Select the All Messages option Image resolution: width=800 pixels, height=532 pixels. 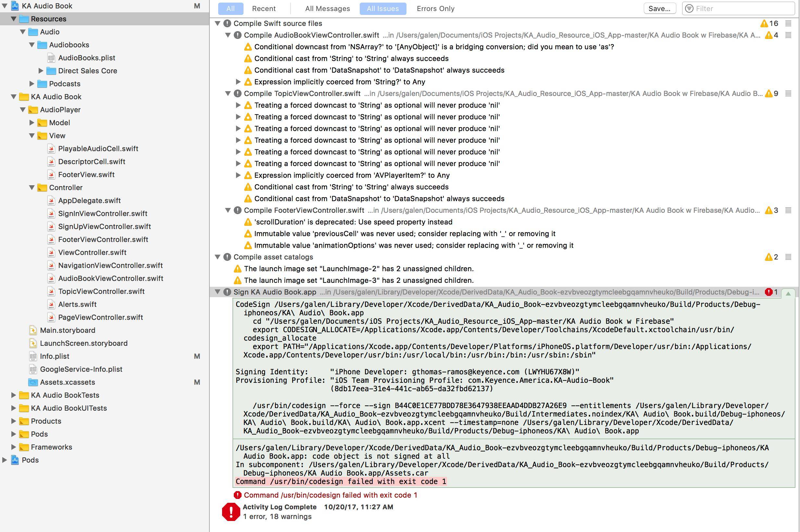327,8
